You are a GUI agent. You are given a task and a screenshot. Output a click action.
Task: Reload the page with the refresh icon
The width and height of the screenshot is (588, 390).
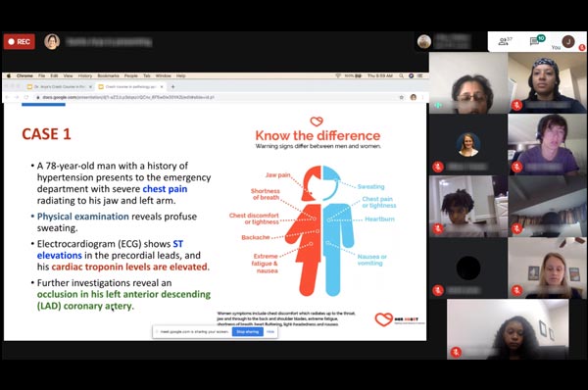click(25, 97)
